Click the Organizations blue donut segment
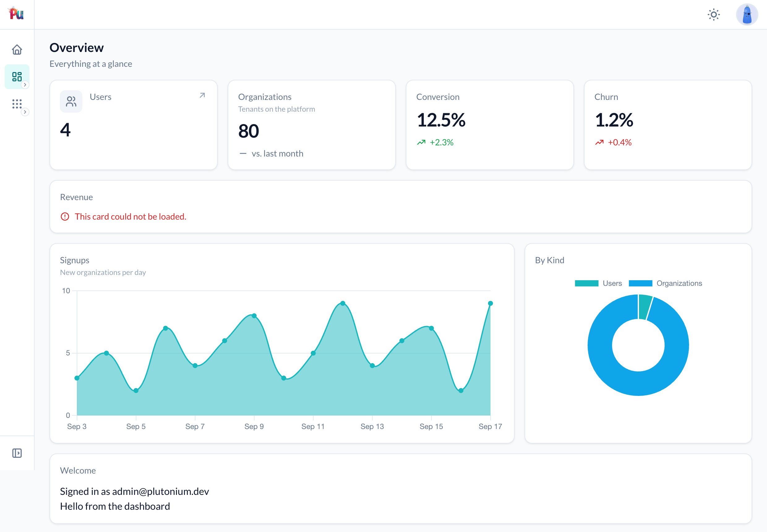The height and width of the screenshot is (532, 767). pyautogui.click(x=638, y=383)
